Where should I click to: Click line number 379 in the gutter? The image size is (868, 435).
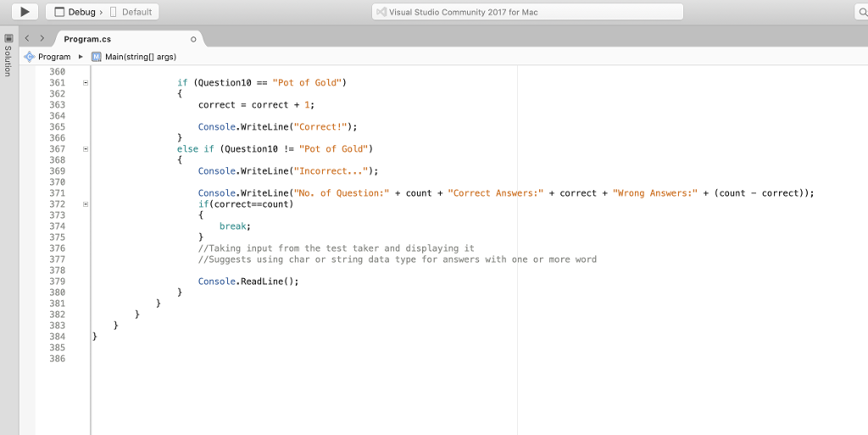click(x=57, y=282)
